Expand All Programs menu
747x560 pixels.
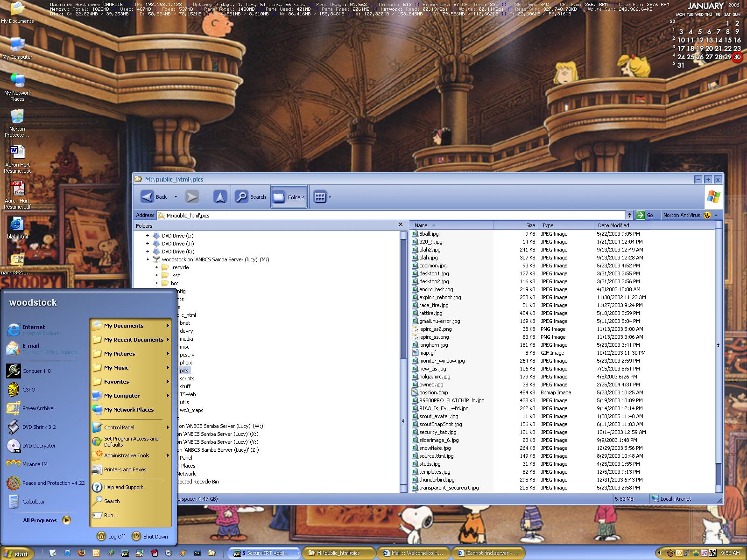tap(46, 520)
